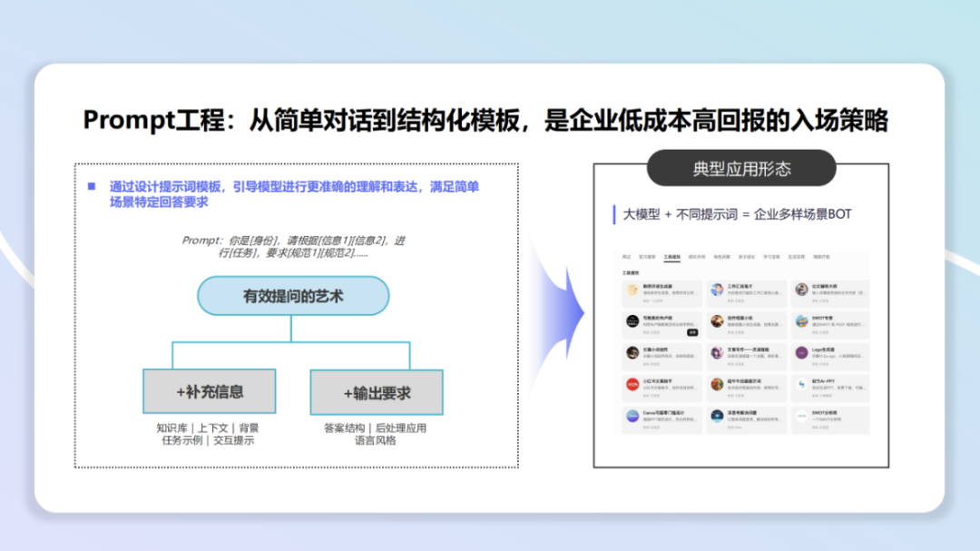Screen dimensions: 980x551
Task: Click the text 知识库｜上下文｜背景
Action: point(208,428)
